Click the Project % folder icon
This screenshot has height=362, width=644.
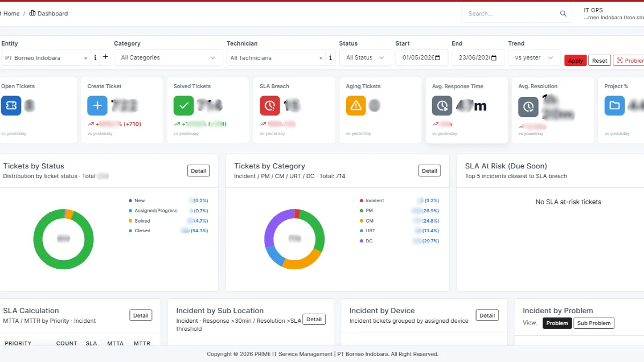(614, 106)
